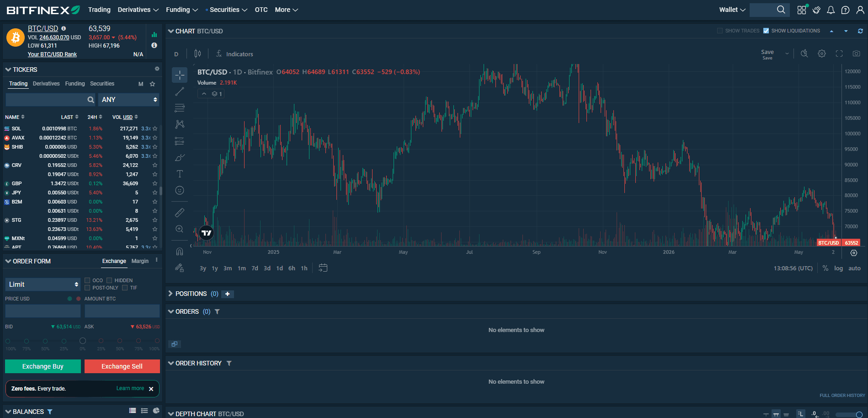The width and height of the screenshot is (868, 418).
Task: Open forecasting and measurement tools
Action: (180, 141)
